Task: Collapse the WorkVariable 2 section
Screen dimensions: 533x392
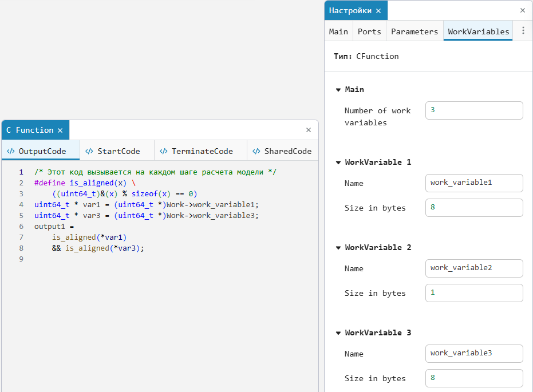Action: 338,248
